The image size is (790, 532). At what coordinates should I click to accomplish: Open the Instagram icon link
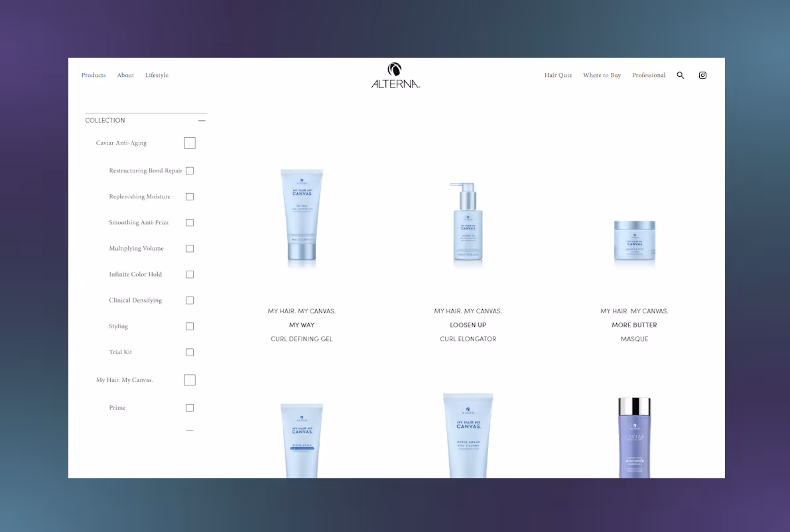pyautogui.click(x=702, y=75)
